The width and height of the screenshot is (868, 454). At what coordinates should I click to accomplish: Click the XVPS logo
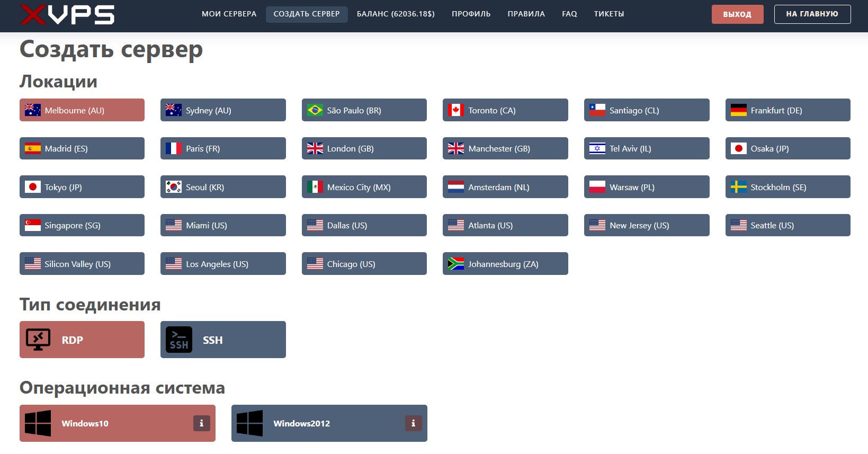coord(67,14)
